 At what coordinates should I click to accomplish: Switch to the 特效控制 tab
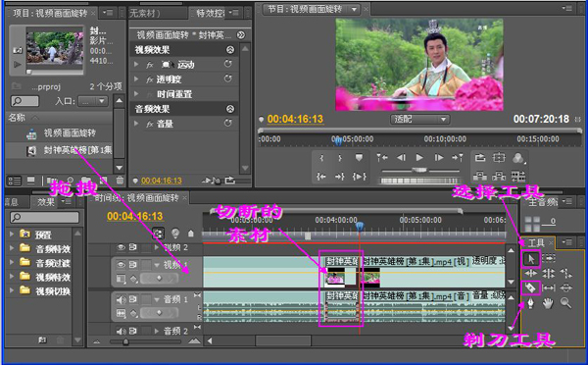[211, 13]
